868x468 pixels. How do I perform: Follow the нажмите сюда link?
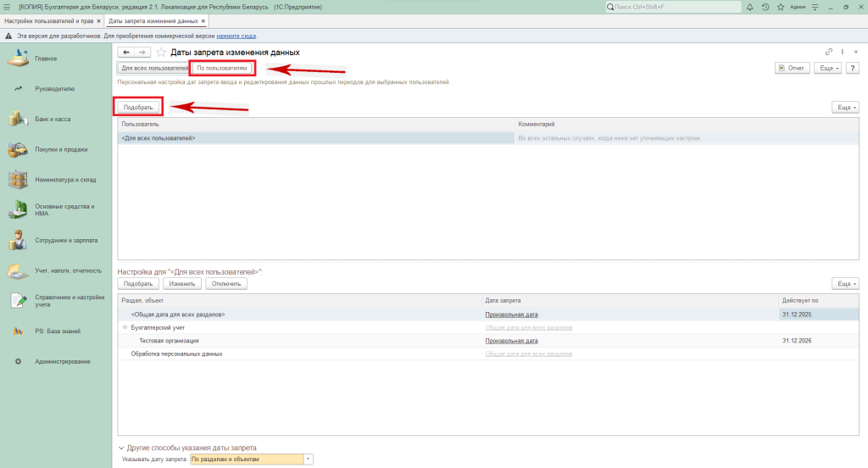pos(236,36)
